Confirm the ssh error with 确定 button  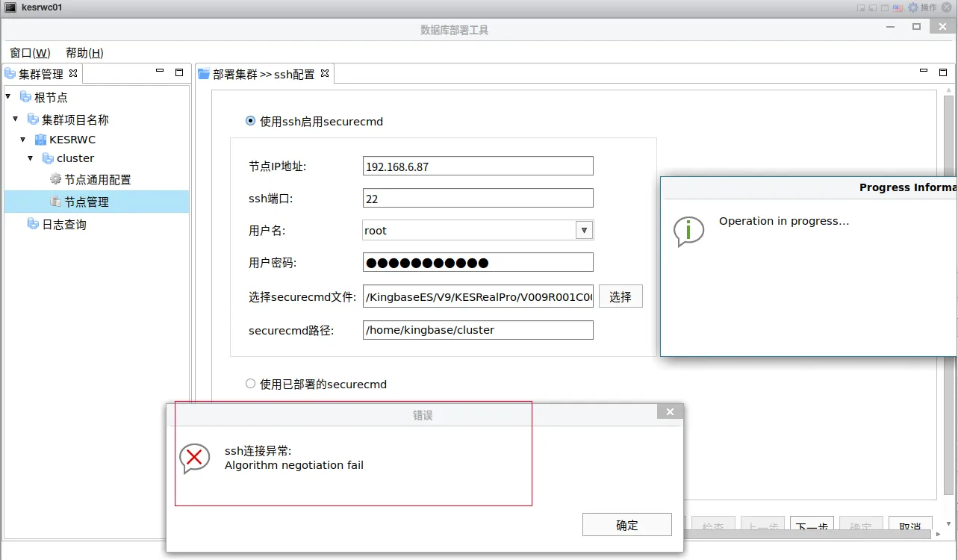click(626, 524)
